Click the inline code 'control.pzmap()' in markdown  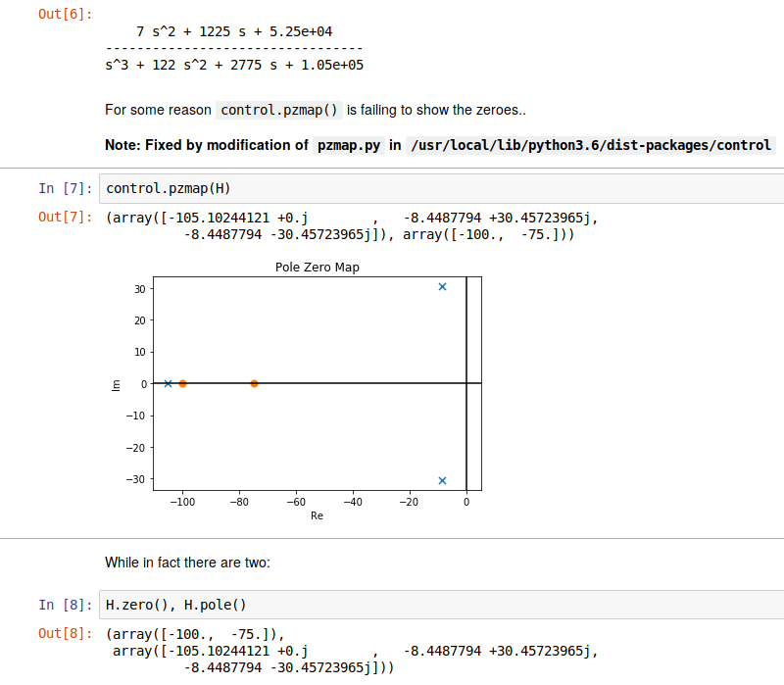pos(279,110)
